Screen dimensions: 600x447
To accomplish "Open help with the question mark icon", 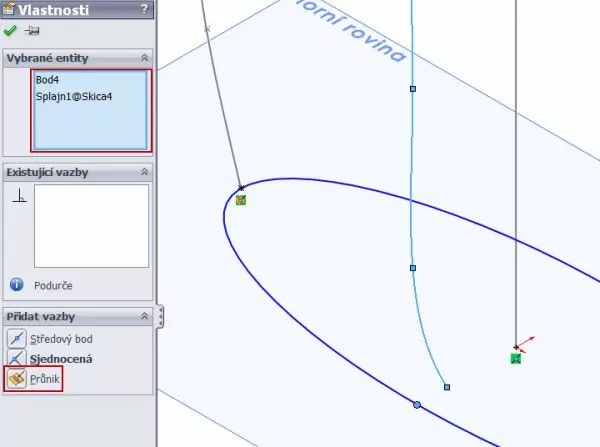I will pyautogui.click(x=145, y=10).
